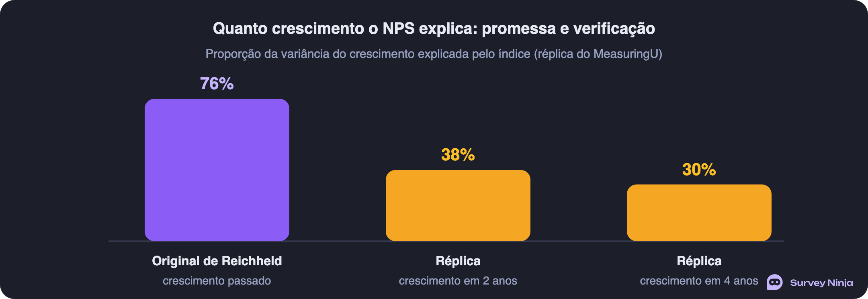Viewport: 868px width, 299px height.
Task: Click the subtitle mentioning MeasuringU
Action: 434,54
